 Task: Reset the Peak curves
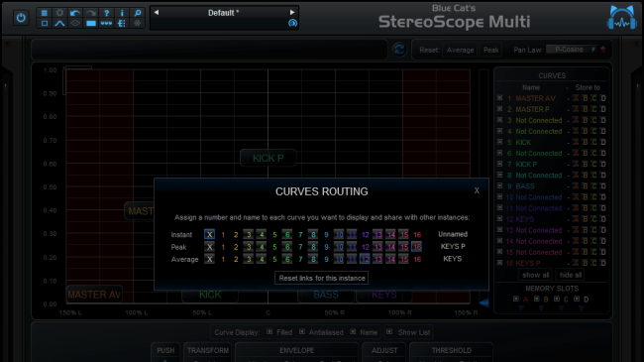point(490,50)
